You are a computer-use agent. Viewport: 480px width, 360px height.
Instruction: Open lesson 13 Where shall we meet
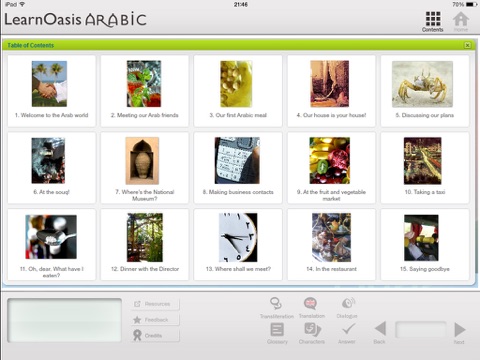tap(238, 244)
